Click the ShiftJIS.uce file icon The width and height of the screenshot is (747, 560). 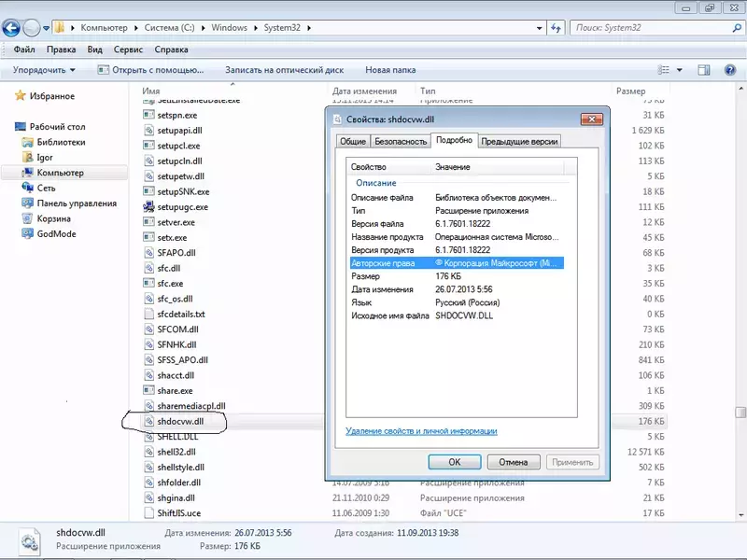[148, 512]
